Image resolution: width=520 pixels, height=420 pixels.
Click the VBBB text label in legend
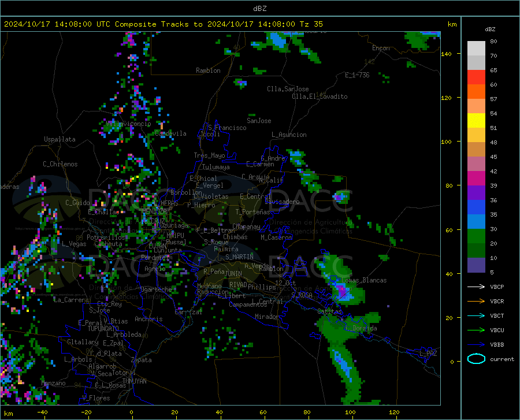pyautogui.click(x=497, y=344)
